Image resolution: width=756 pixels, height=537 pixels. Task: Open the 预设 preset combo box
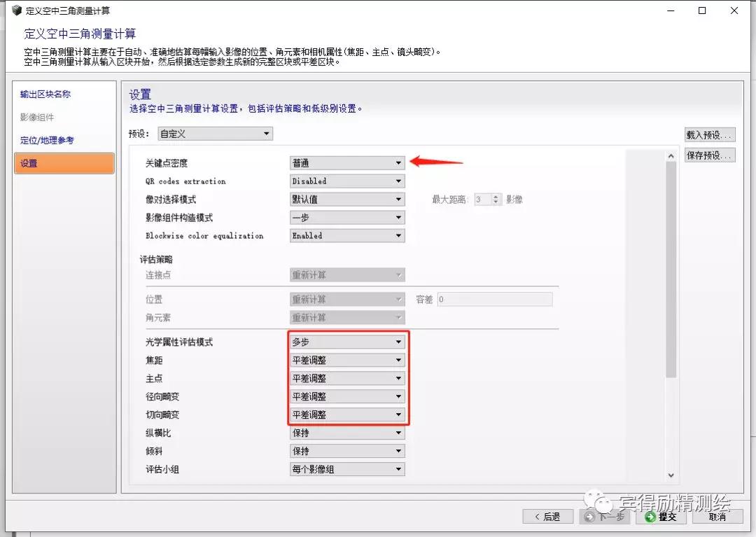[215, 134]
